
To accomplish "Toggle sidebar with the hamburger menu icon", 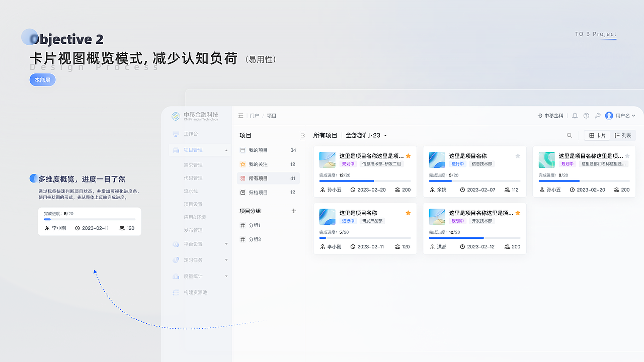I will (241, 116).
